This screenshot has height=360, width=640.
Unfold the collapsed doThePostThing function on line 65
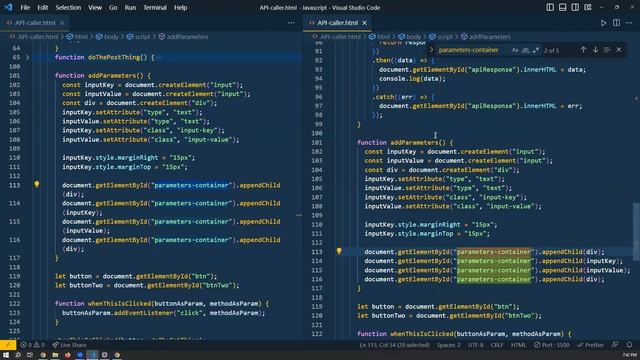click(x=27, y=58)
